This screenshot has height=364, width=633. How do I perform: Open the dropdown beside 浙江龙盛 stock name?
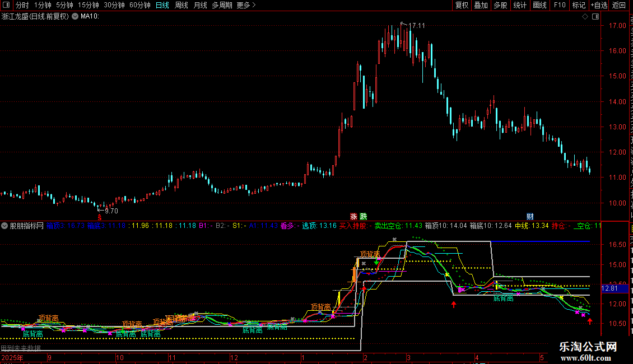point(75,17)
